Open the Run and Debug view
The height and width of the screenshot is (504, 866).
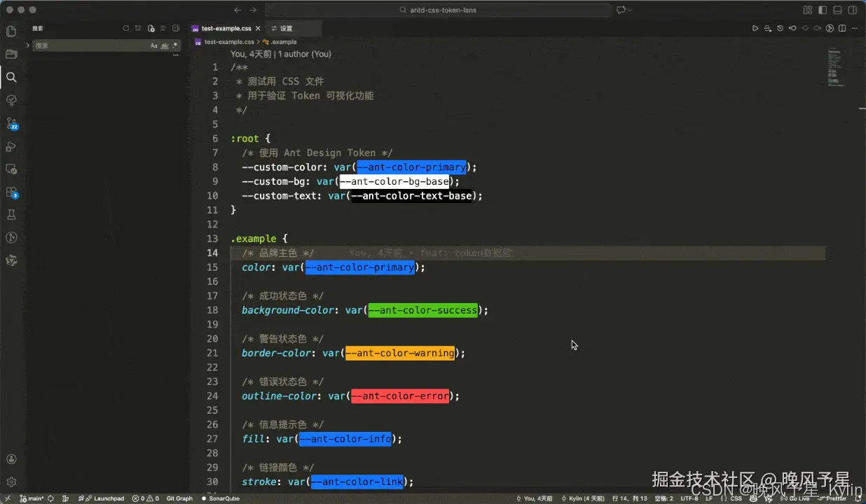[11, 146]
